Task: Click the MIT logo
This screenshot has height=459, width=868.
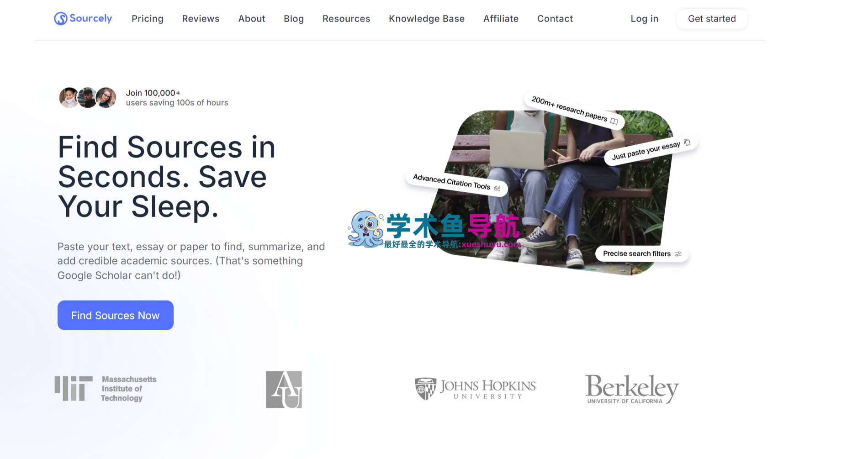Action: (106, 389)
